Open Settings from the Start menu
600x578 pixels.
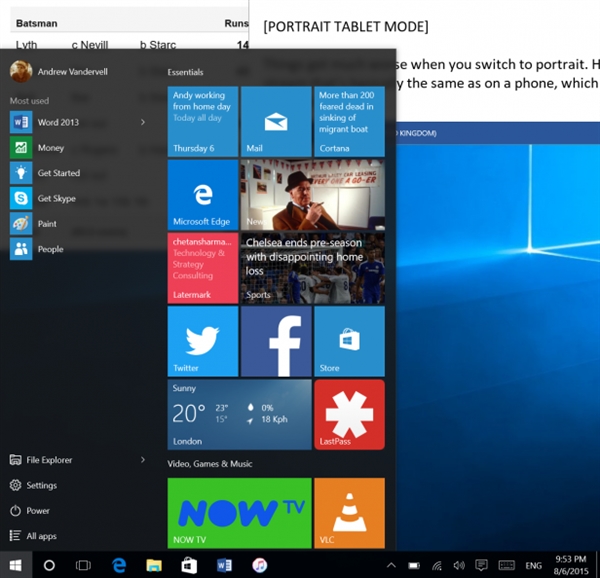[41, 485]
